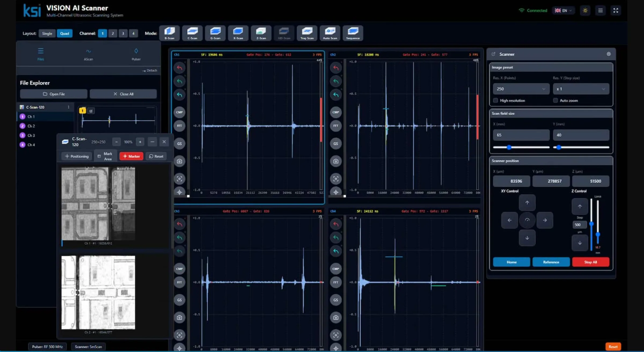Image resolution: width=644 pixels, height=352 pixels.
Task: Click the red undo arrow in Ch1 plot
Action: [180, 68]
